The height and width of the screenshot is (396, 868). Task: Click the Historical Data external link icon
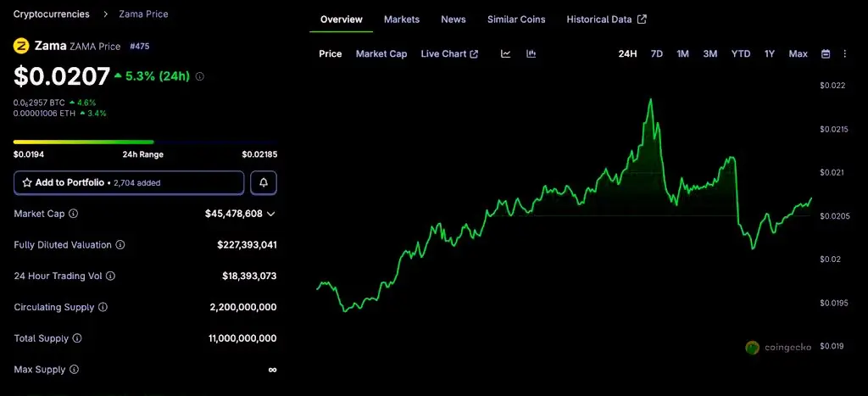642,20
